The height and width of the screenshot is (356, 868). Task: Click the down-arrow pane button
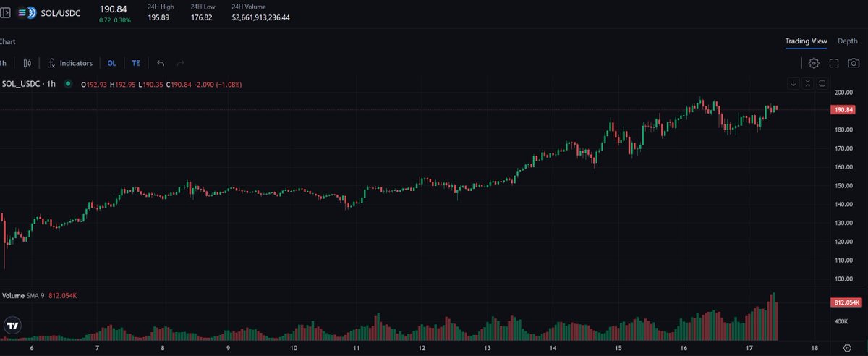793,84
